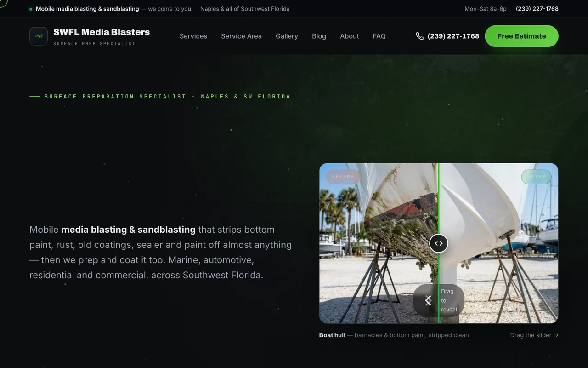Click the double-chevron drag hint icon
588x368 pixels.
[x=428, y=300]
